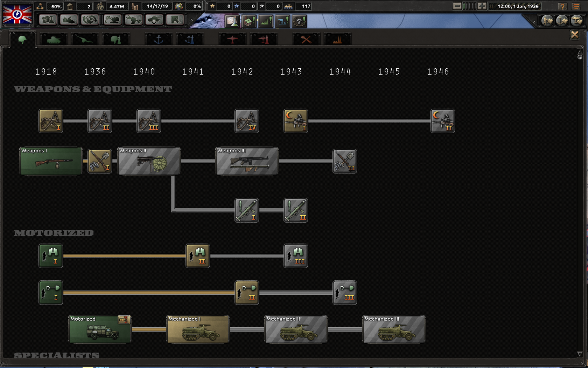This screenshot has height=368, width=588.
Task: Switch to the Engineering research tab
Action: [x=306, y=40]
